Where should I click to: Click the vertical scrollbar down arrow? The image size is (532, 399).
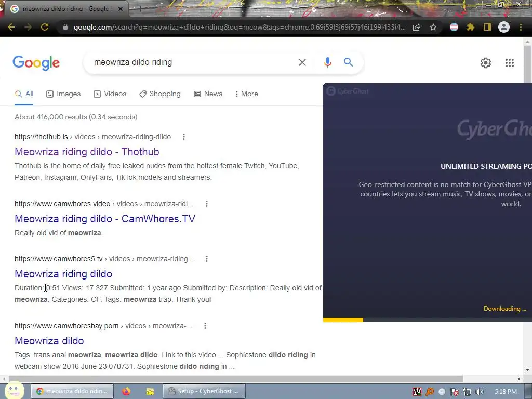pyautogui.click(x=527, y=370)
